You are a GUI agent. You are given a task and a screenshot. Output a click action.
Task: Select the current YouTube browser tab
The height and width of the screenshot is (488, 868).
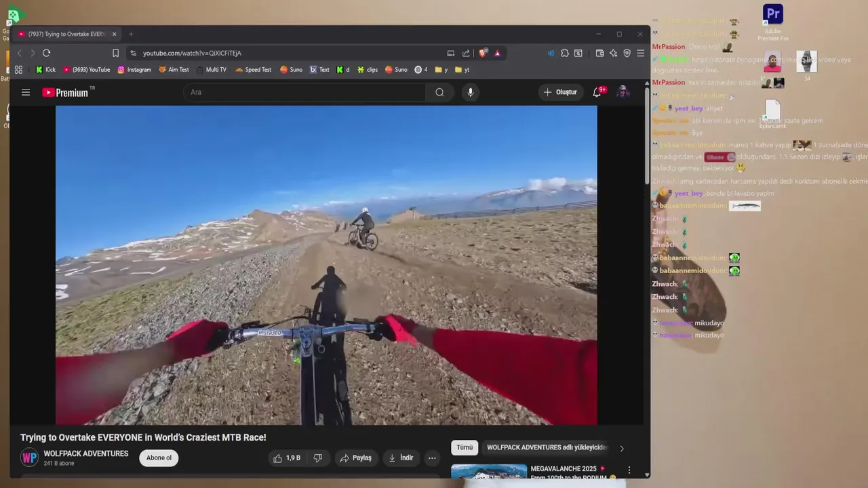click(68, 34)
